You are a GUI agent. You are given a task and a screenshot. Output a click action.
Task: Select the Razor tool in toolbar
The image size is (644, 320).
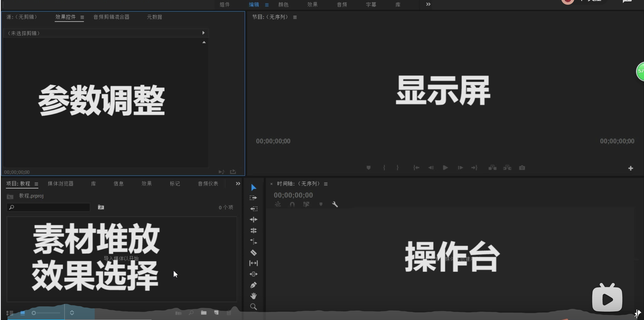pyautogui.click(x=253, y=252)
